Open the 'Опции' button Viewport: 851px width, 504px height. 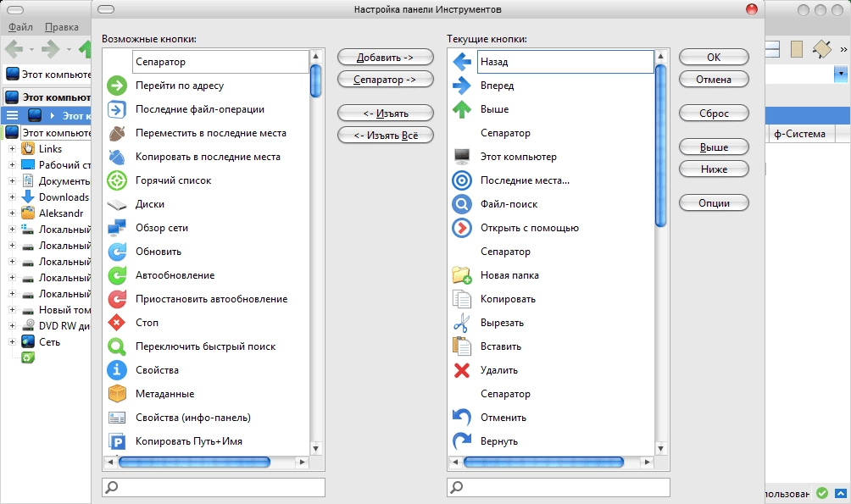714,203
